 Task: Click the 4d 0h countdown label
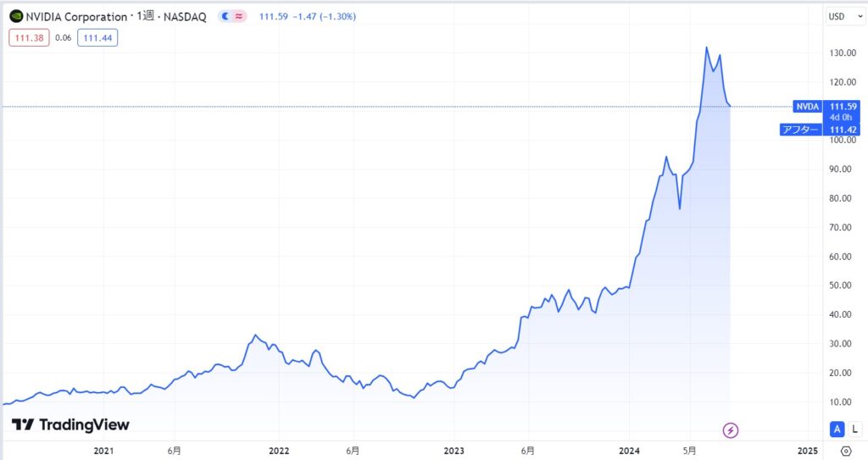[x=840, y=118]
